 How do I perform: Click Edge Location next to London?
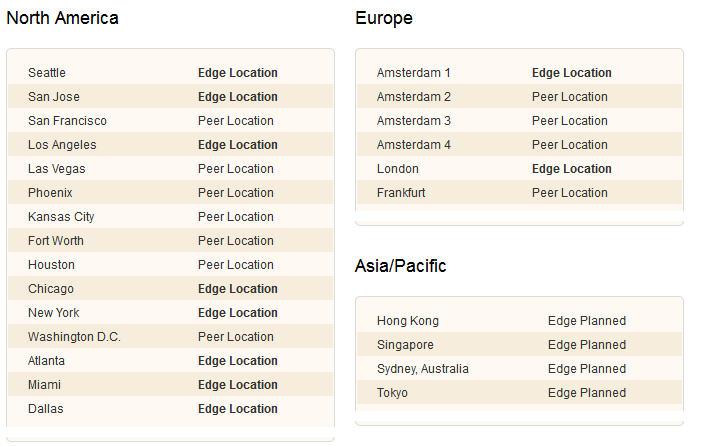[572, 169]
